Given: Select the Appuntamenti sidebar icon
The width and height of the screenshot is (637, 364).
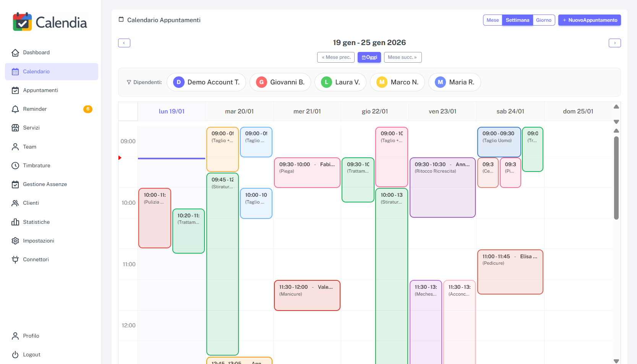Looking at the screenshot, I should click(x=15, y=90).
